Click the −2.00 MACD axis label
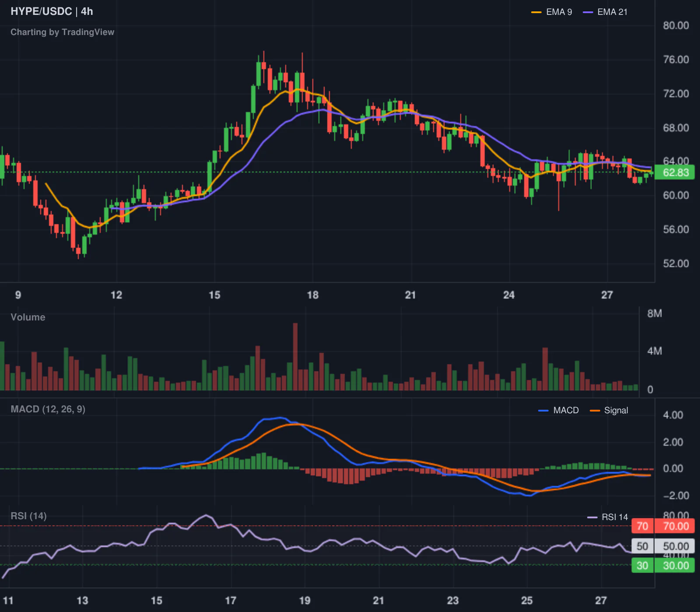The width and height of the screenshot is (700, 612). (x=676, y=496)
